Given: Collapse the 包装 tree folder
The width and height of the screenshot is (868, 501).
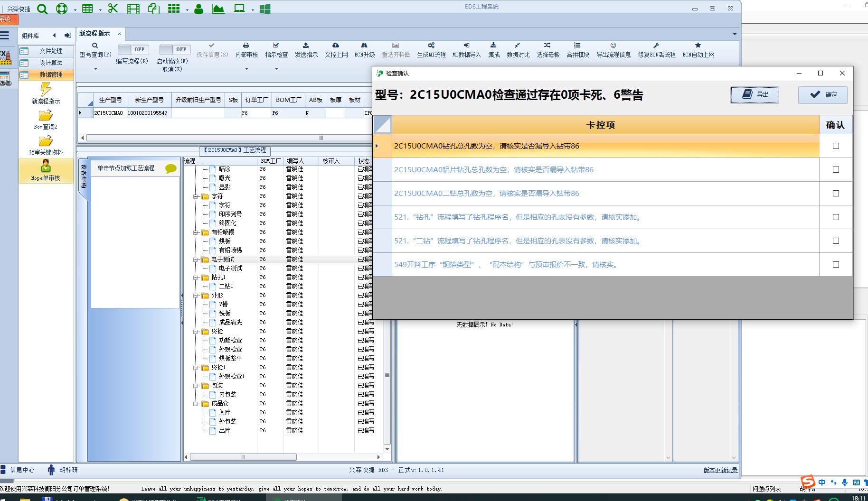Looking at the screenshot, I should pyautogui.click(x=195, y=386).
